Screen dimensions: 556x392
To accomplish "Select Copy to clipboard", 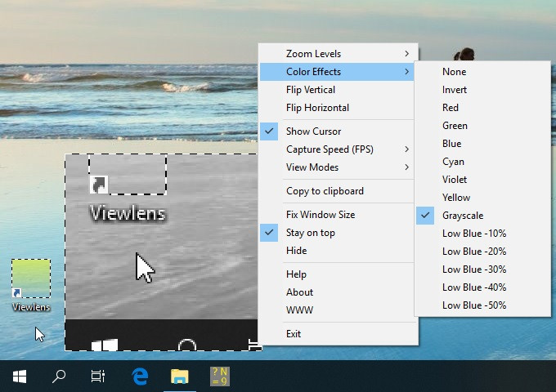I will pos(337,191).
